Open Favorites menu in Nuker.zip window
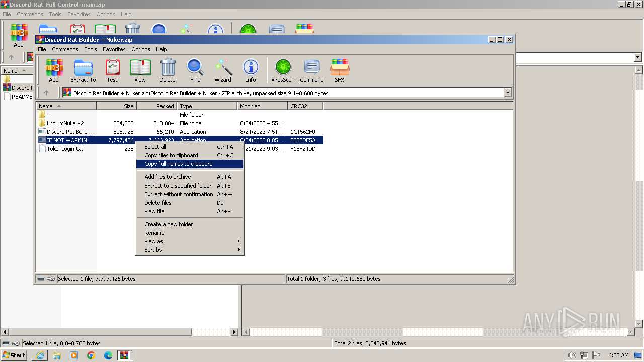Screen dimensions: 644x362 point(114,49)
